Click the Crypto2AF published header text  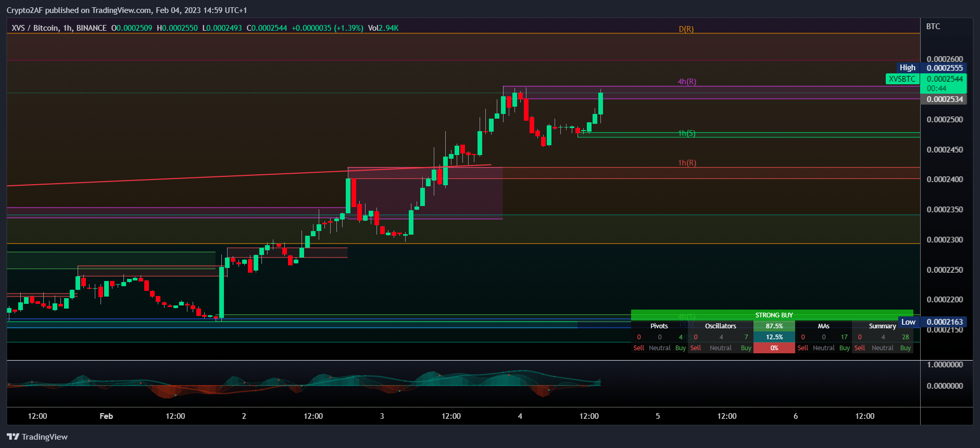click(x=127, y=10)
